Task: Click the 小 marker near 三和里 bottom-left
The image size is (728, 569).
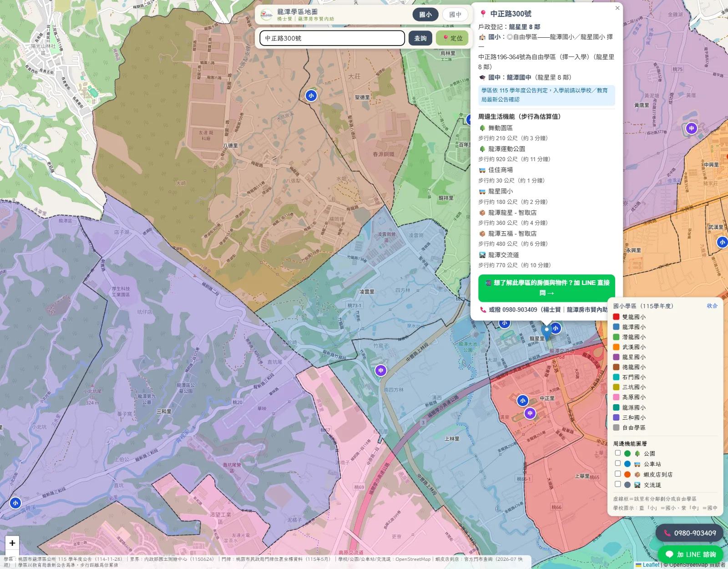Action: tap(15, 503)
